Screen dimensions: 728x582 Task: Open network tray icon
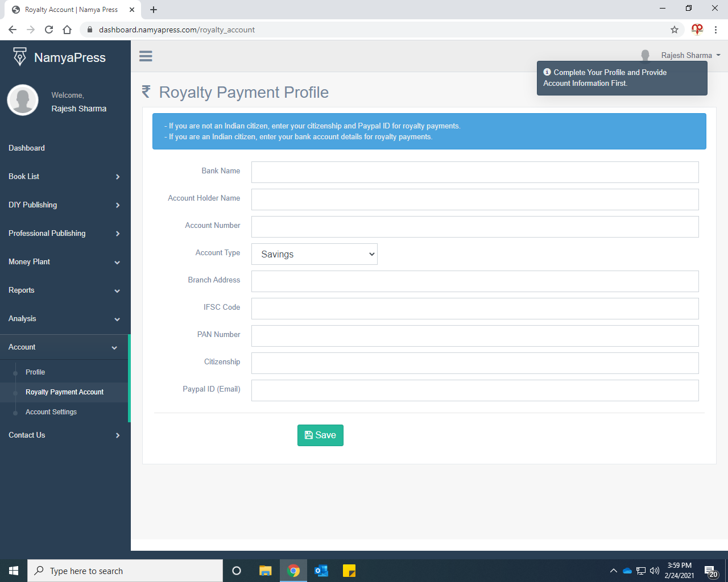coord(641,571)
